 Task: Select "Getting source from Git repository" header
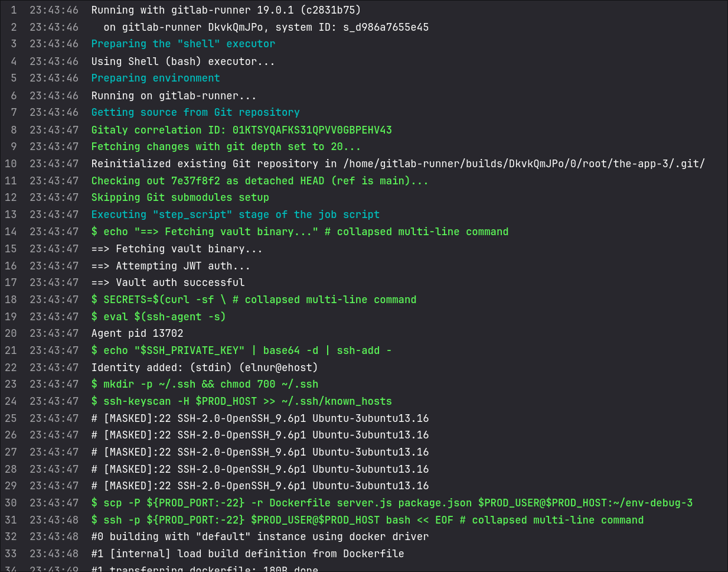pos(195,112)
